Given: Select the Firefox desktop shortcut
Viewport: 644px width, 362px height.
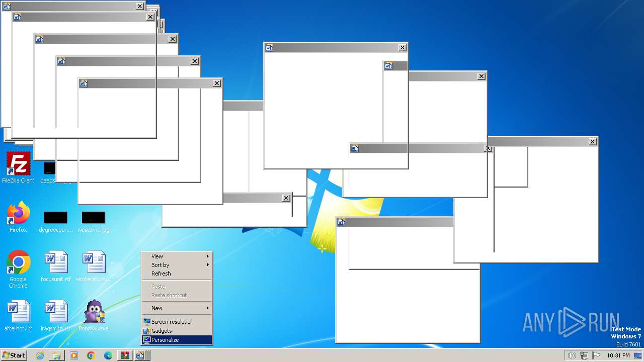Looking at the screenshot, I should tap(18, 217).
